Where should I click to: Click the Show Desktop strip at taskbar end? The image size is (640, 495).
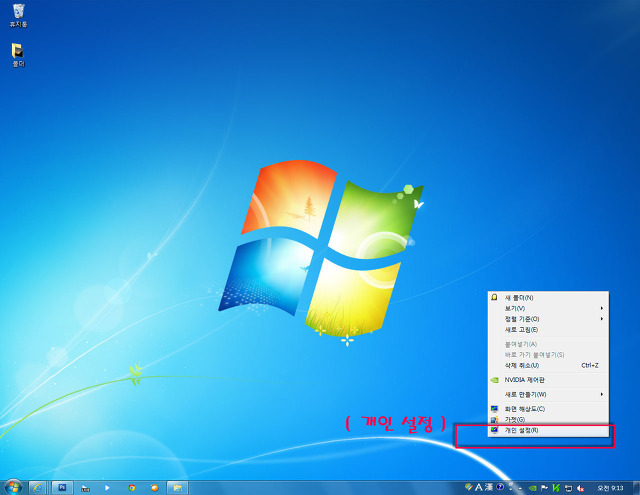point(636,488)
